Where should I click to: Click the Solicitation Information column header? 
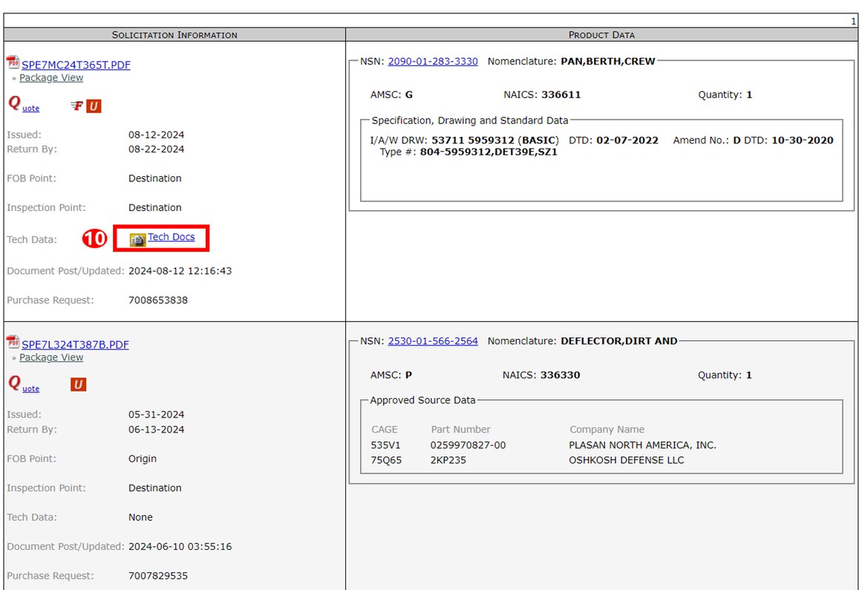click(x=174, y=35)
